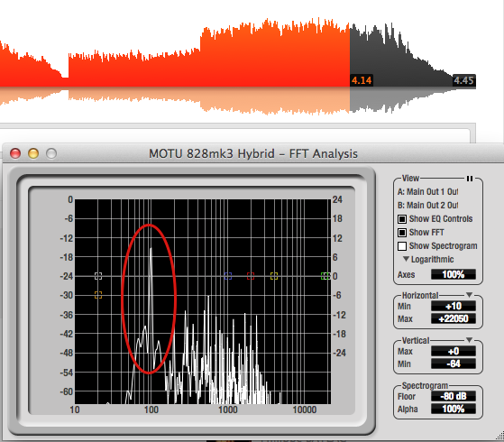Click the Horizontal Min +10 field
This screenshot has height=442, width=504.
[454, 306]
